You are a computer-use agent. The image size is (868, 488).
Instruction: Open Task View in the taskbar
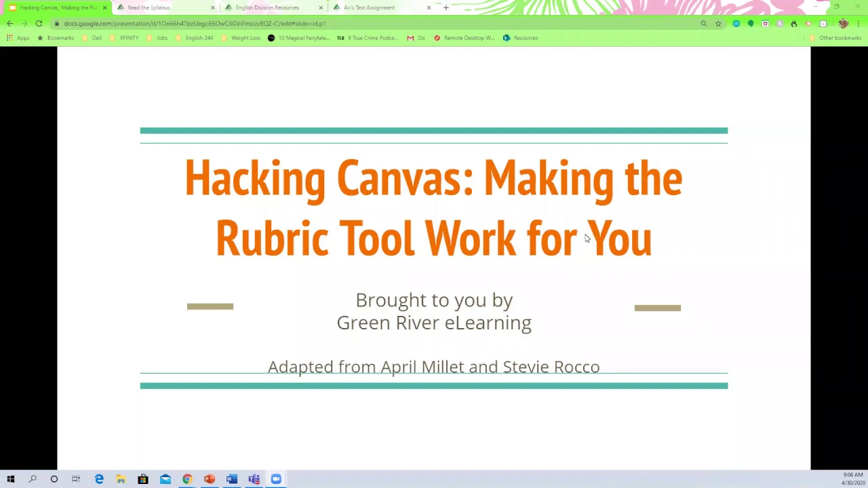coord(76,479)
